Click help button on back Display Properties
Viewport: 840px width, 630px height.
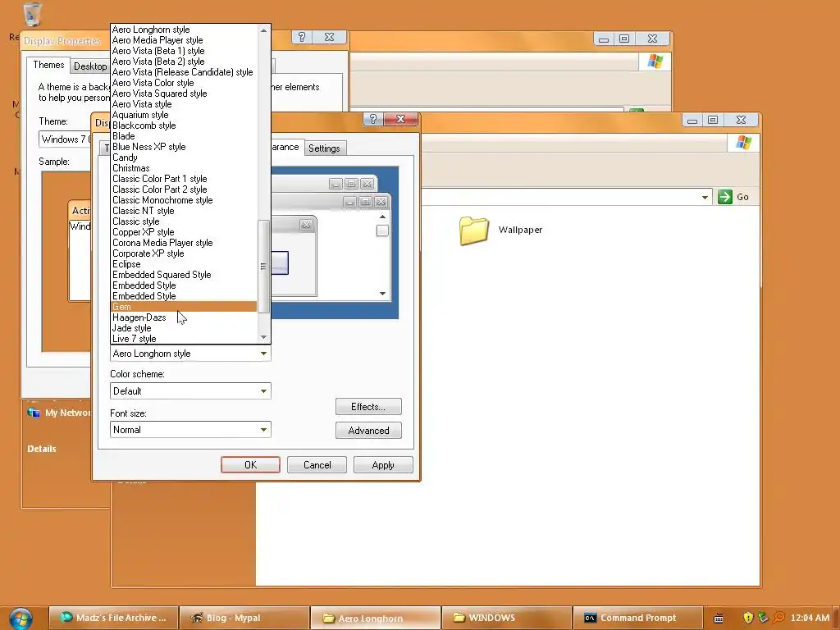coord(302,37)
